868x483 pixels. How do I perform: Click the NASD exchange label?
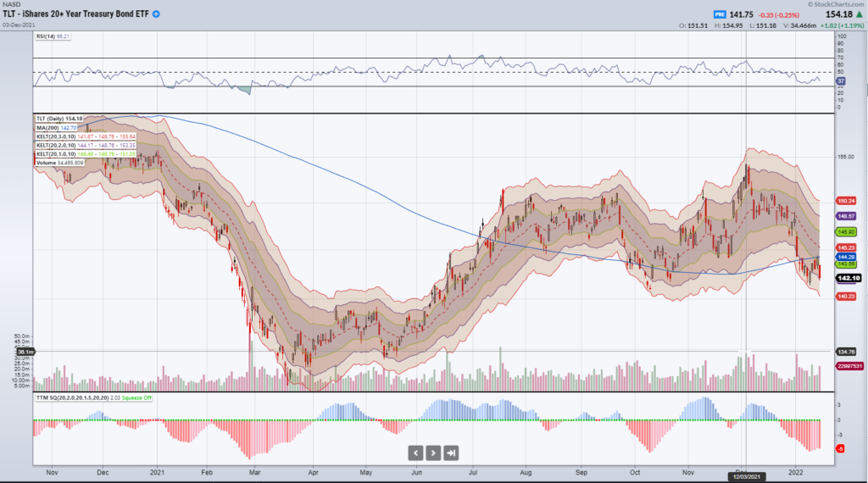(x=11, y=4)
